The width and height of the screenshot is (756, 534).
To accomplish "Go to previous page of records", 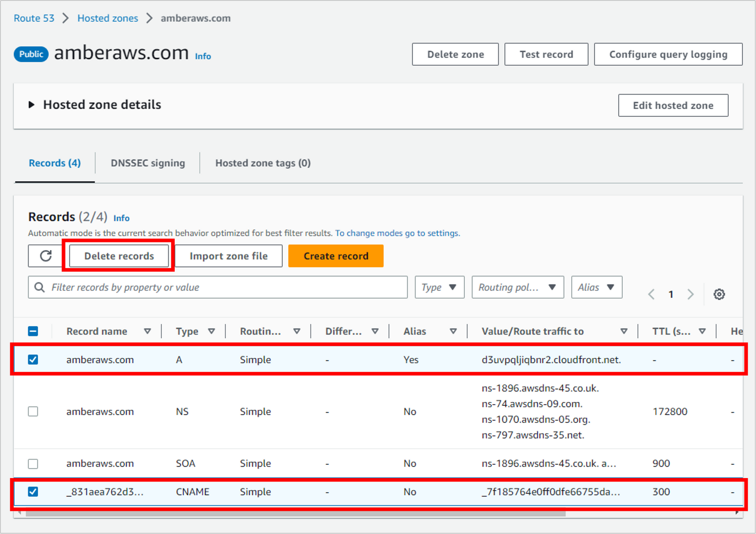I will (x=651, y=294).
